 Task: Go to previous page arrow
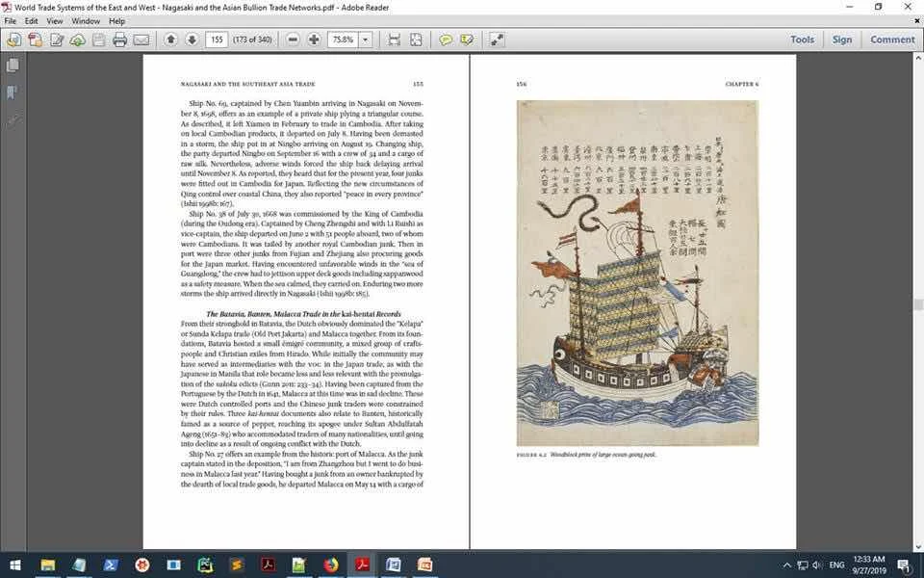click(x=171, y=39)
